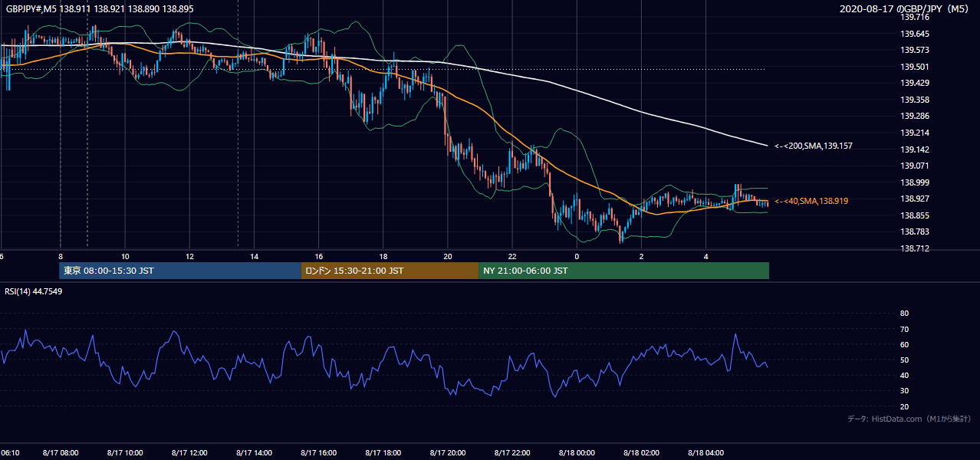Click hour marker 10 under the price chart
The image size is (980, 460).
(124, 257)
